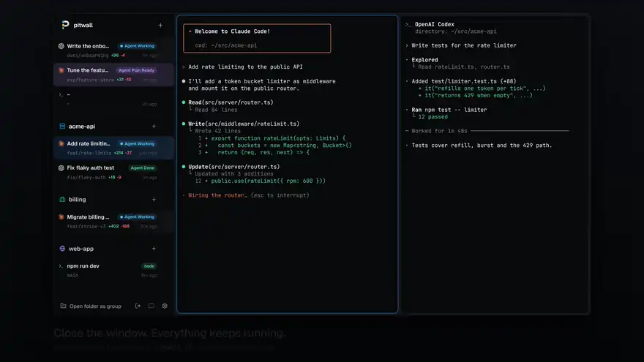This screenshot has height=362, width=644.
Task: Add new session via plus beside pitwall
Action: 160,25
